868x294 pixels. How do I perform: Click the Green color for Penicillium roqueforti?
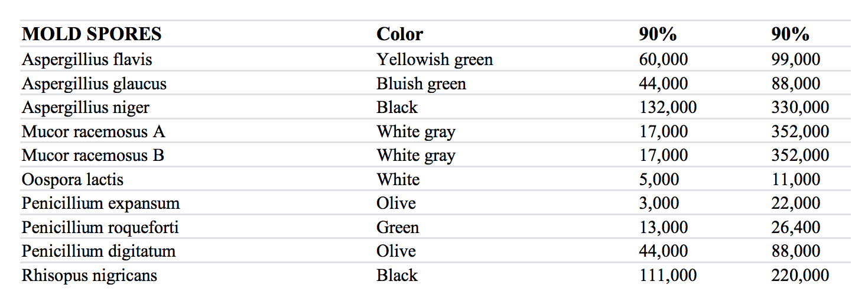pos(398,227)
